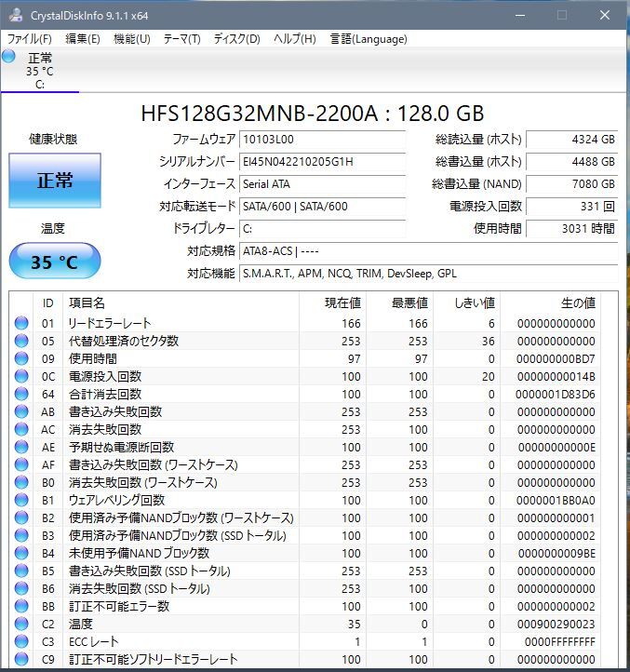The image size is (630, 672).
Task: Click status orb for B5 row
Action: pyautogui.click(x=21, y=571)
